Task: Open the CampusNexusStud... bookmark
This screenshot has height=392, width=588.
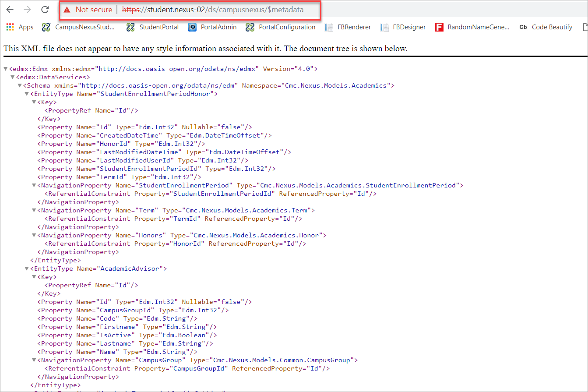Action: tap(79, 27)
